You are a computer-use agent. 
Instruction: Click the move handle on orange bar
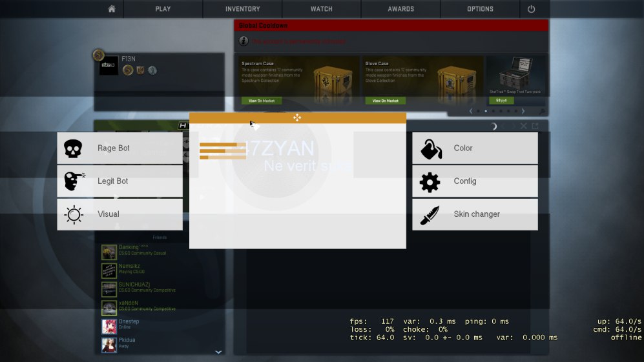click(297, 118)
